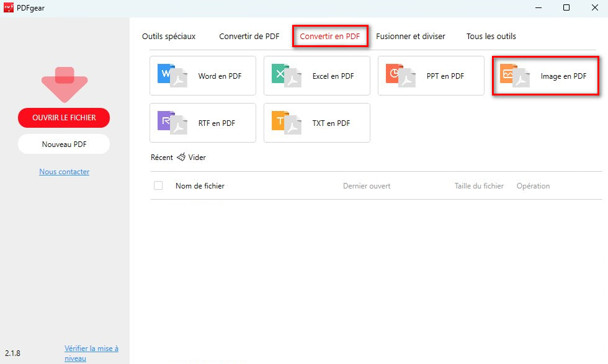Open the Image en PDF tool
Image resolution: width=608 pixels, height=364 pixels.
[545, 76]
